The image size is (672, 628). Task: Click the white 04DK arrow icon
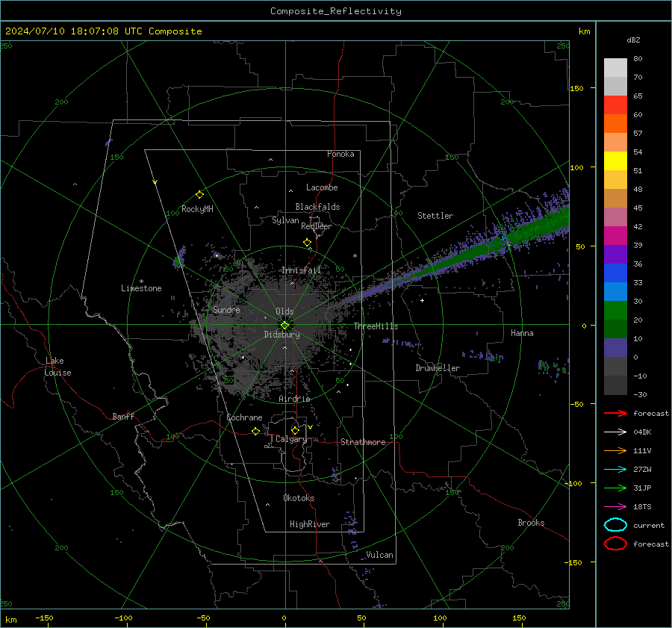[x=615, y=432]
